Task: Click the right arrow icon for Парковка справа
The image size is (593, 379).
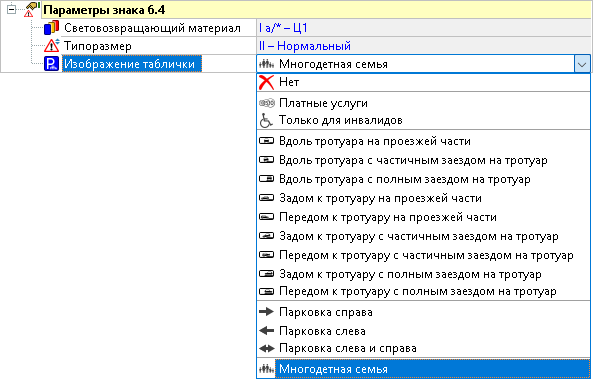Action: coord(266,312)
